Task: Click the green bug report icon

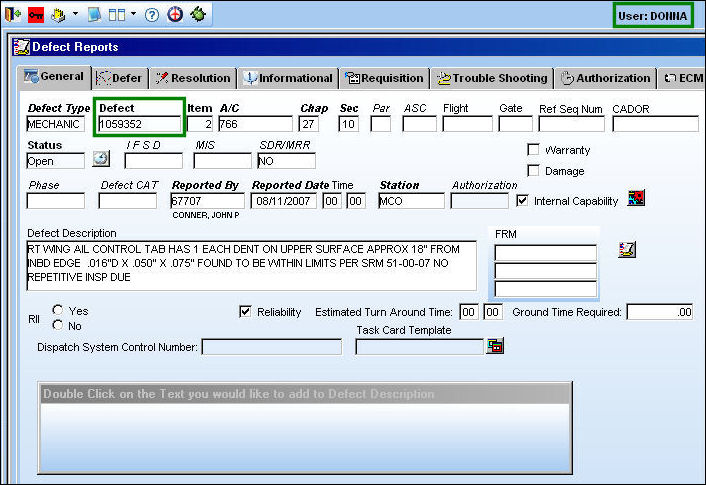Action: [198, 15]
